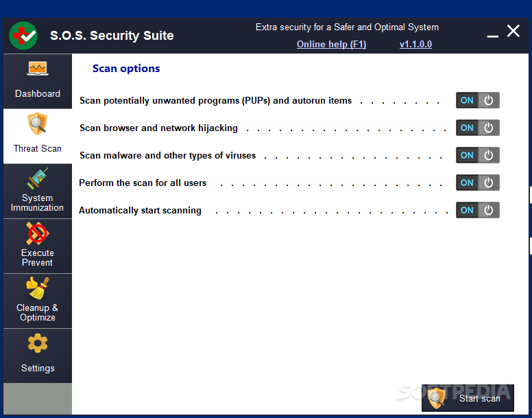The image size is (532, 418).
Task: Toggle automatically start scanning switch
Action: coord(477,210)
